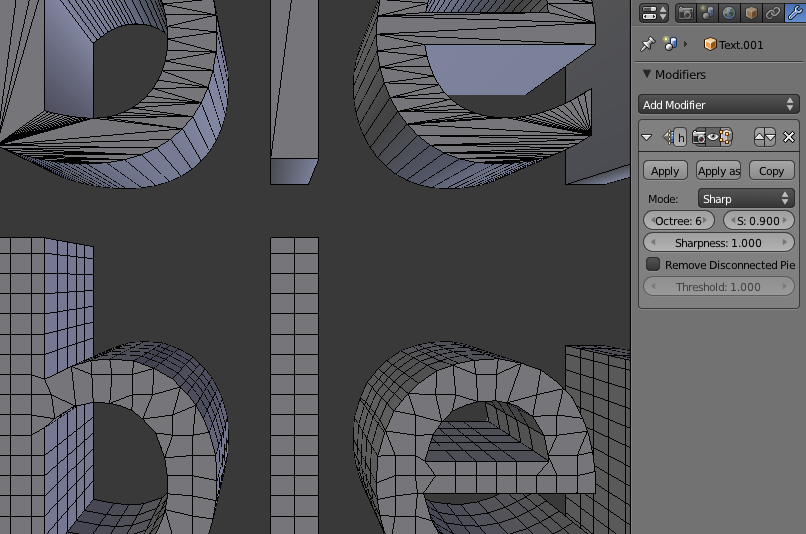Increase Scale value with right arrow
Screen dimensions: 806x534
click(x=785, y=220)
